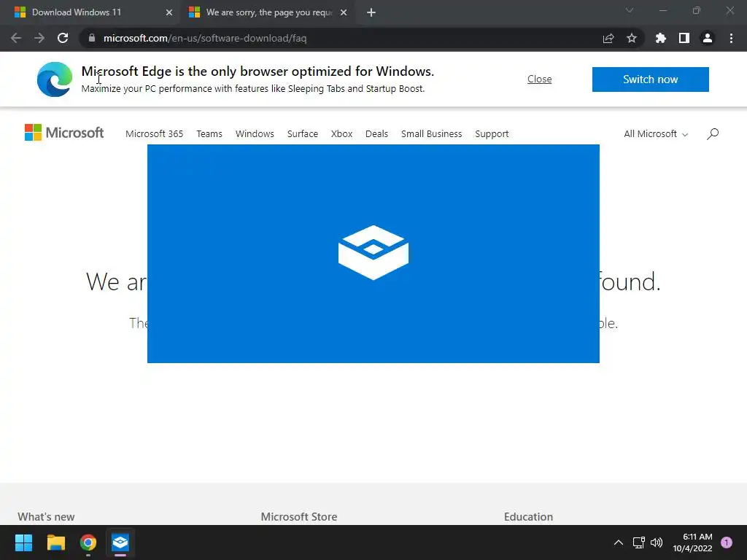Image resolution: width=747 pixels, height=560 pixels.
Task: Close the 'We are sorry' tab
Action: pyautogui.click(x=344, y=12)
